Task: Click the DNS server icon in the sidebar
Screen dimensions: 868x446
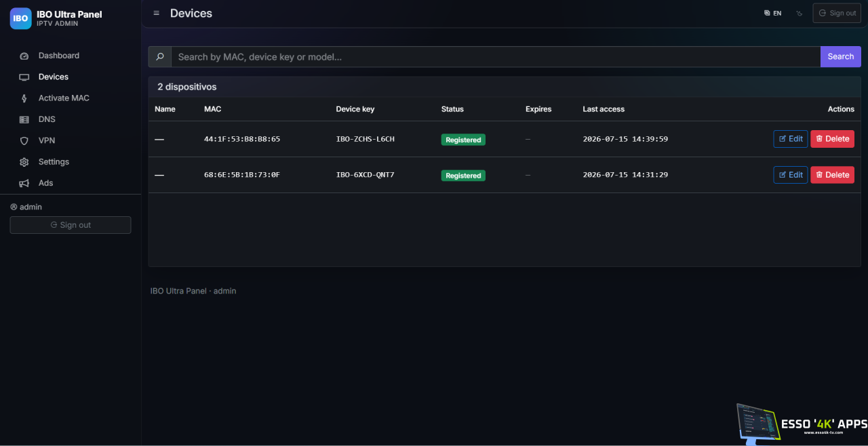Action: pyautogui.click(x=24, y=120)
